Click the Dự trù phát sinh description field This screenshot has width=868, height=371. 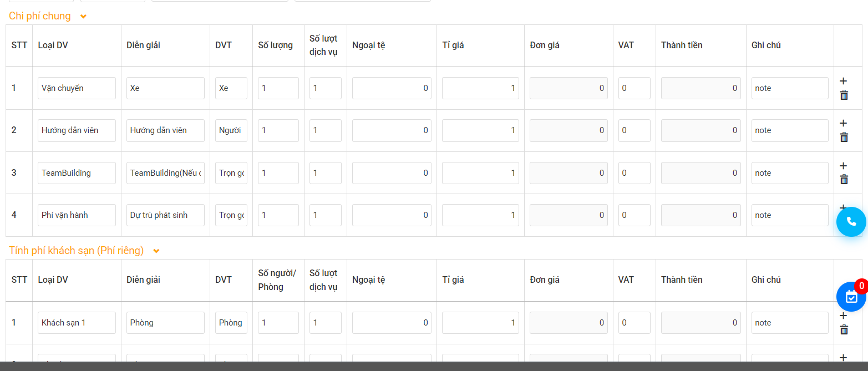pos(165,215)
